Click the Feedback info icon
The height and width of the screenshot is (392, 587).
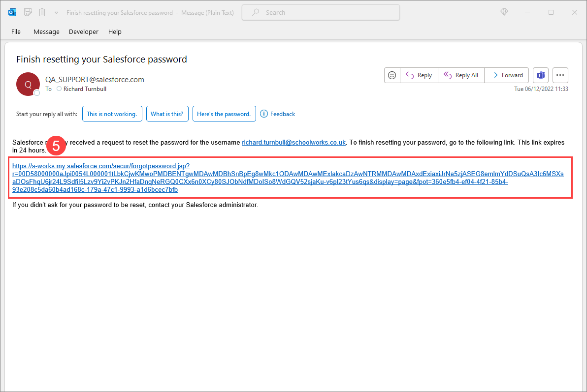264,114
